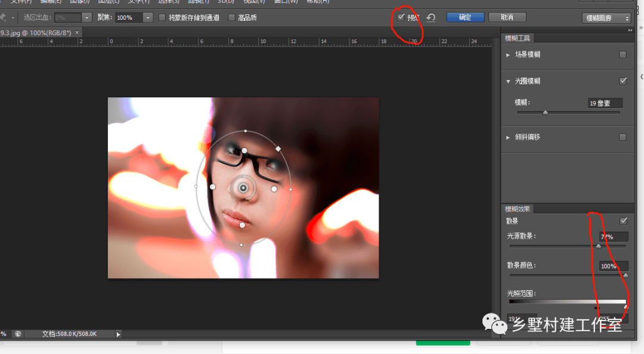
Task: Collapse the 光圈模糊 section
Action: (508, 81)
